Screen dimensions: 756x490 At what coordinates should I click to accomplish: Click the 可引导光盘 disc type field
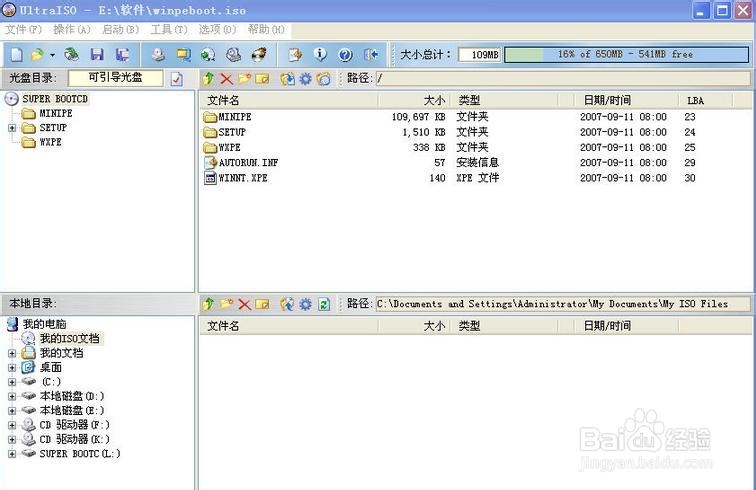[x=116, y=78]
